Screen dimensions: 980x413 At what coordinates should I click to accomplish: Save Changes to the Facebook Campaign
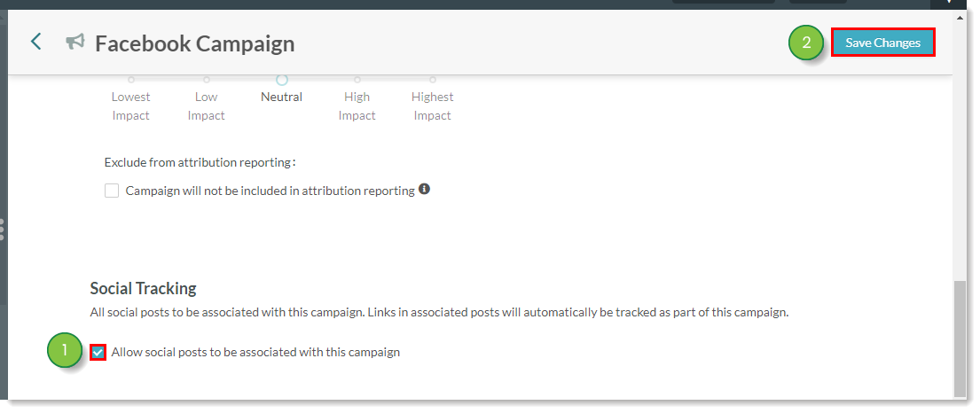882,43
